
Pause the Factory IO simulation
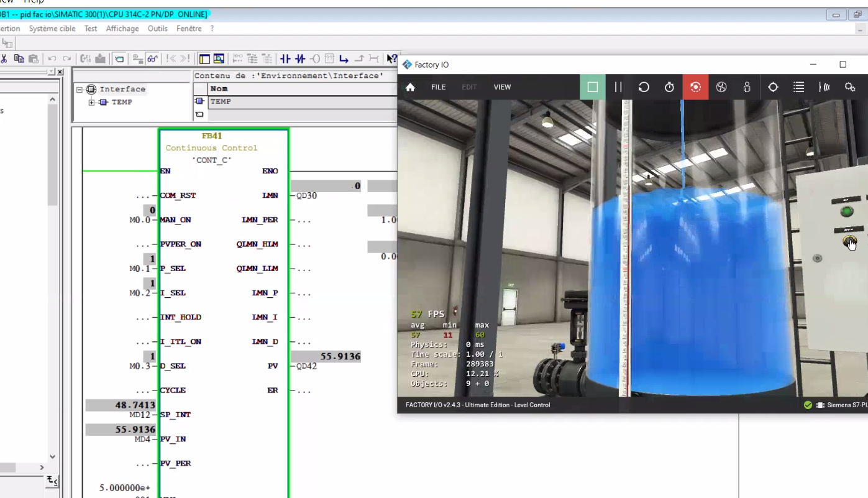point(618,87)
